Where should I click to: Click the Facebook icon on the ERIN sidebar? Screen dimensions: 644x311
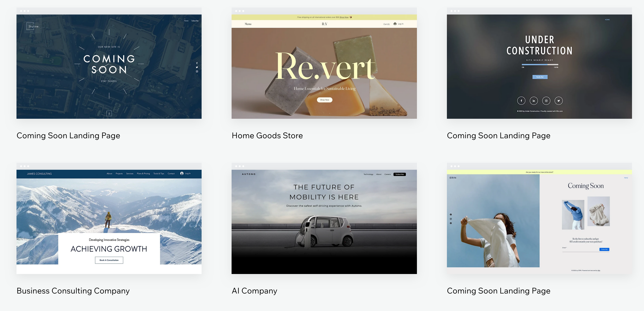451,215
